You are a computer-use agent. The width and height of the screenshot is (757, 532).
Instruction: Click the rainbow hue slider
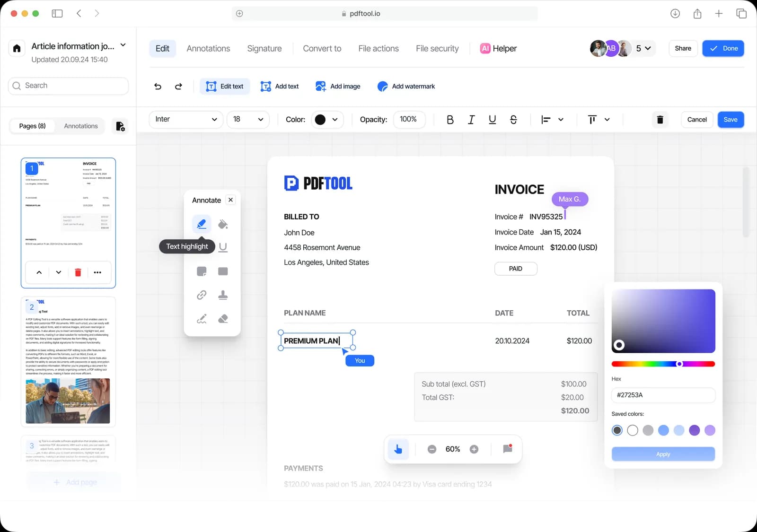(663, 364)
